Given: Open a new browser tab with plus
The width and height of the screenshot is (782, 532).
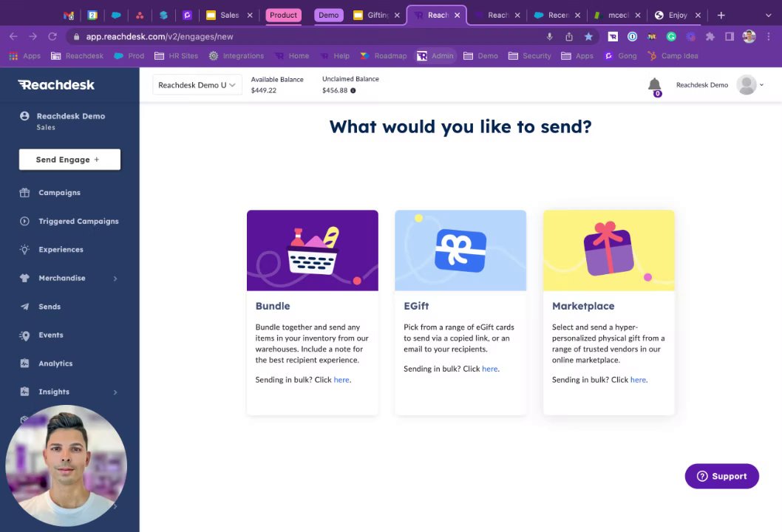Looking at the screenshot, I should [721, 16].
